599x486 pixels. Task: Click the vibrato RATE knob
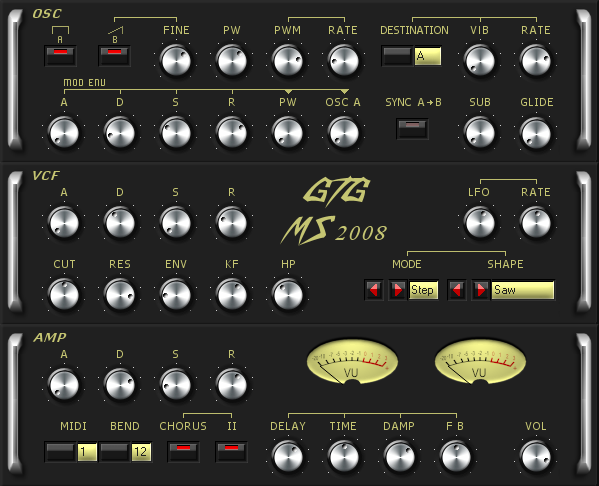(x=536, y=61)
